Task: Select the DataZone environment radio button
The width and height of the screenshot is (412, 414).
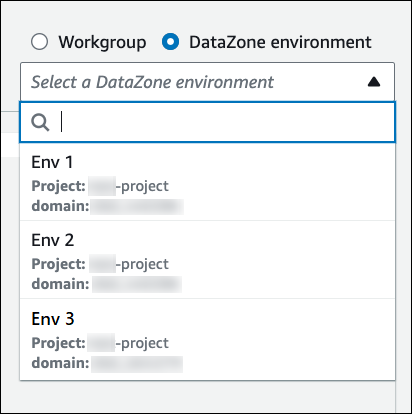Action: pos(170,42)
